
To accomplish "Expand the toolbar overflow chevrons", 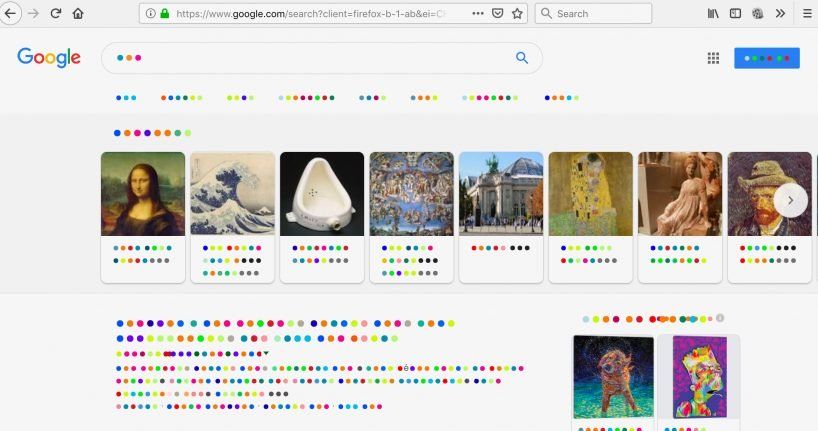I will (780, 14).
